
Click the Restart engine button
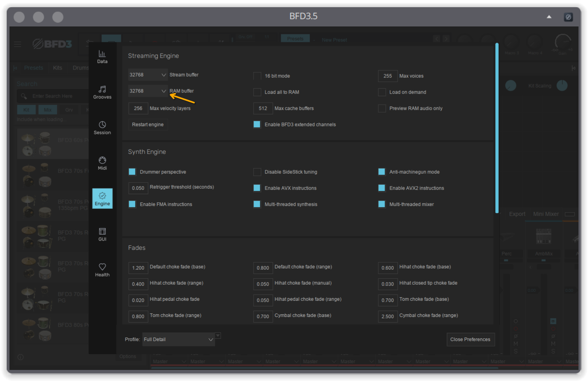[x=148, y=124]
